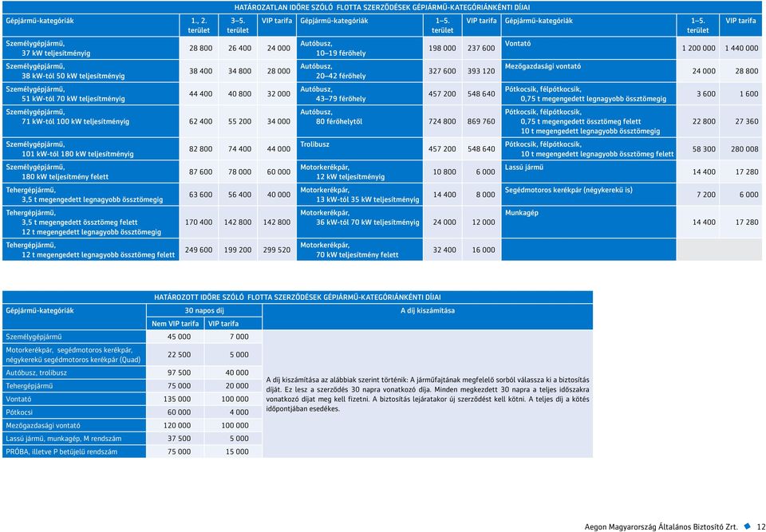Screen dimensions: 766x532
Task: Select the value 15 000
Action: (237, 452)
